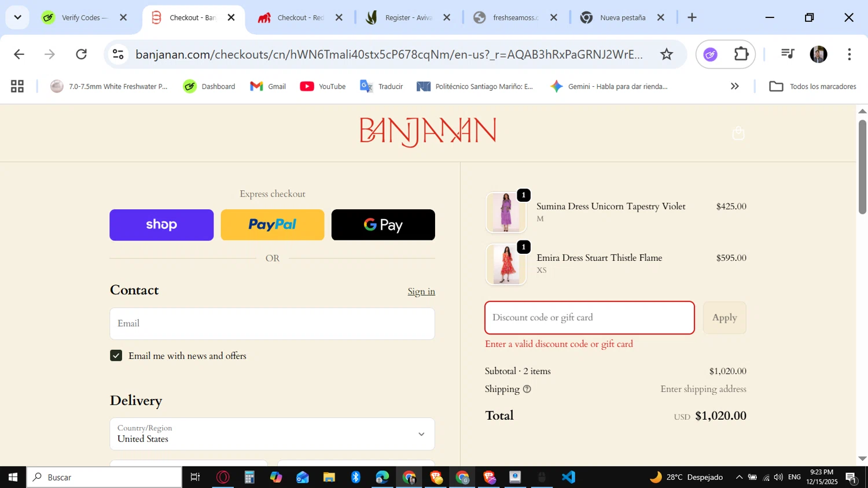
Task: Open File Explorer from taskbar
Action: [329, 477]
